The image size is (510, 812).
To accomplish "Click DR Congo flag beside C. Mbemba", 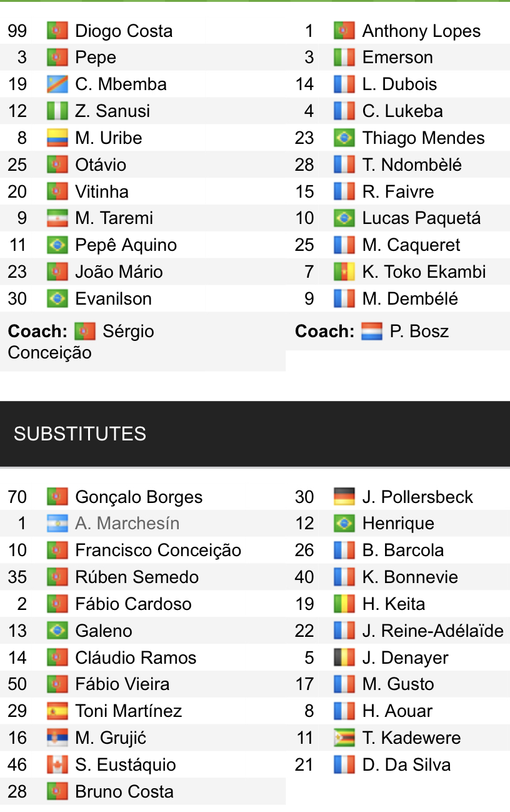I will 57,84.
